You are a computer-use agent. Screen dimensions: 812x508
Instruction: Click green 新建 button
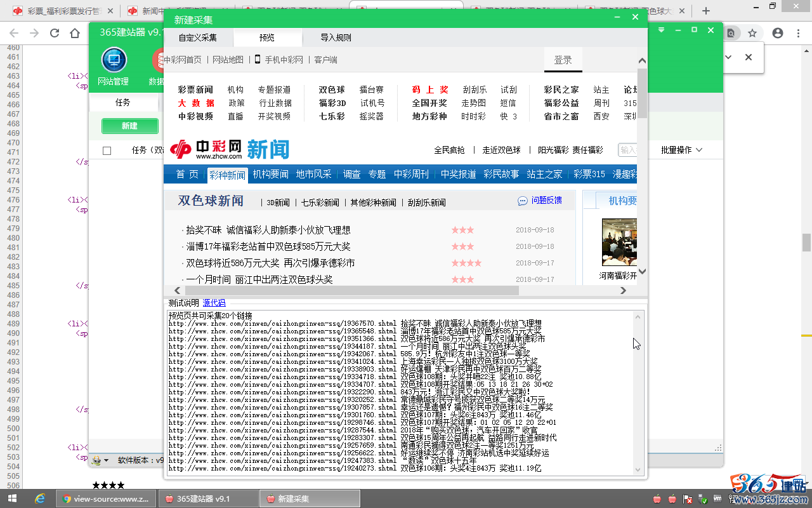point(129,126)
